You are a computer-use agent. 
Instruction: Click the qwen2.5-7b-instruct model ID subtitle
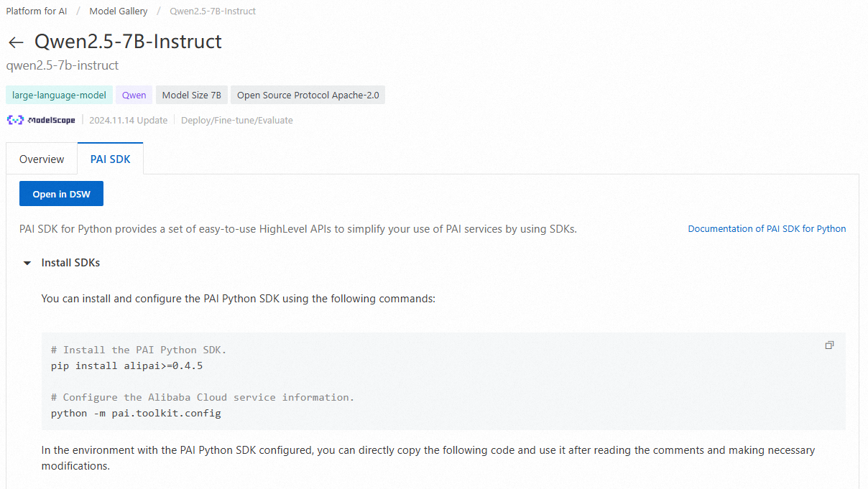click(x=62, y=65)
